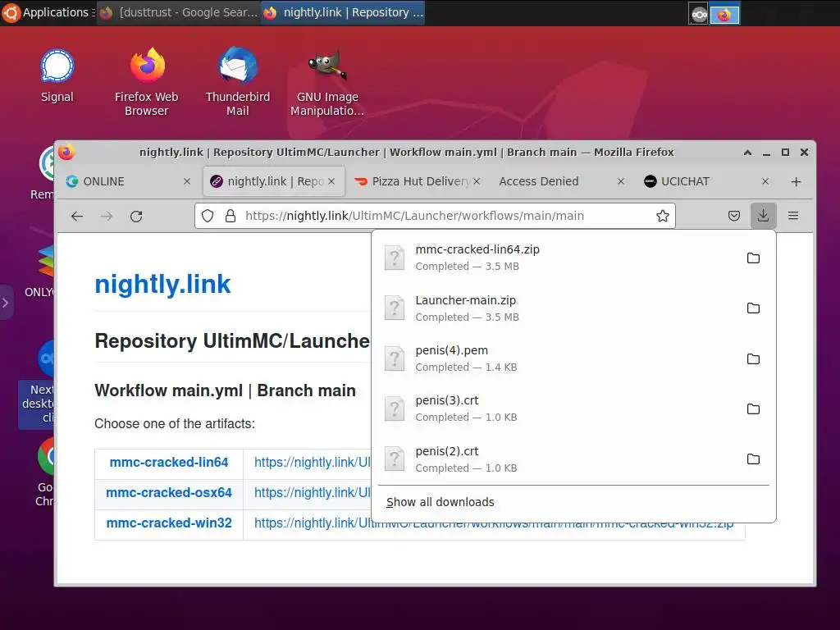Click the tray icon beside Firefox workspace
The width and height of the screenshot is (840, 630).
(x=699, y=15)
